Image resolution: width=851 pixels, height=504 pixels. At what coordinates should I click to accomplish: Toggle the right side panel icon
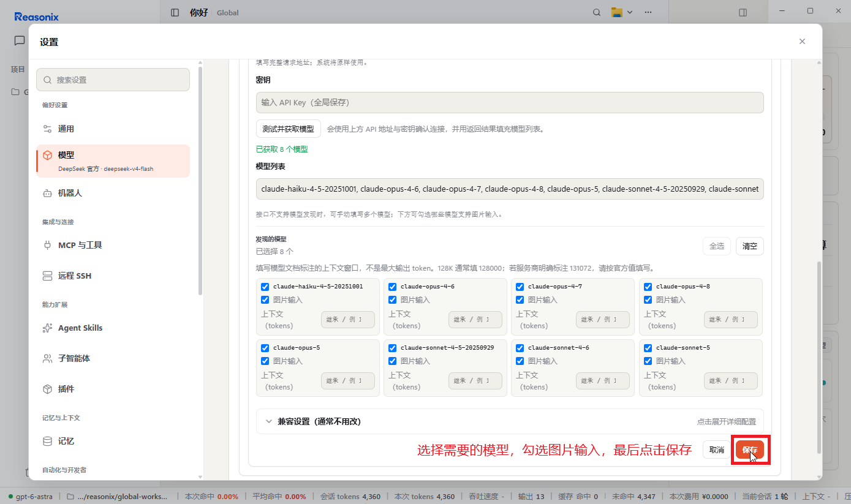743,12
